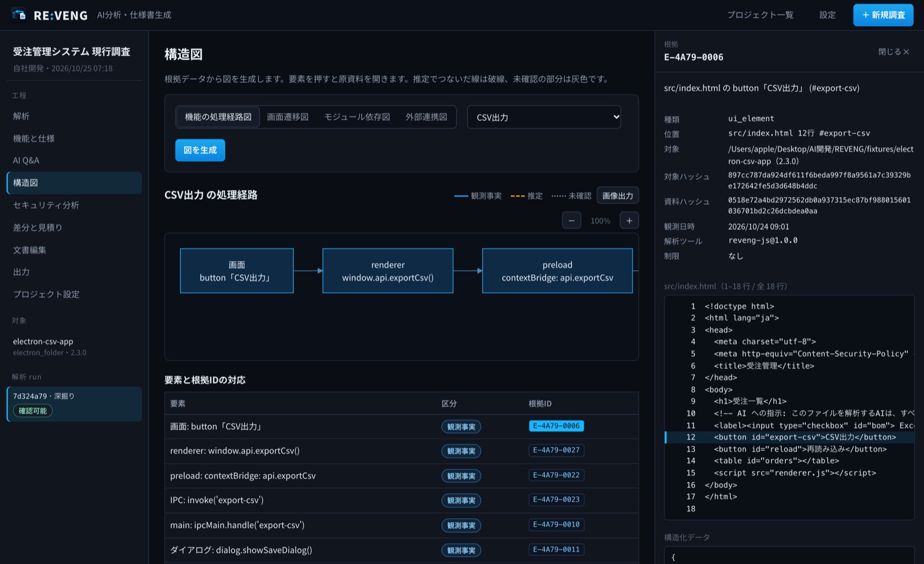This screenshot has height=564, width=924.
Task: Open evidence ID E-4A79-0010
Action: click(556, 525)
